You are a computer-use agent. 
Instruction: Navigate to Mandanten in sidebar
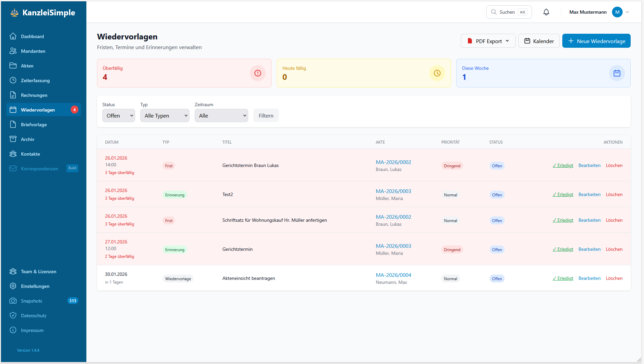(x=33, y=51)
